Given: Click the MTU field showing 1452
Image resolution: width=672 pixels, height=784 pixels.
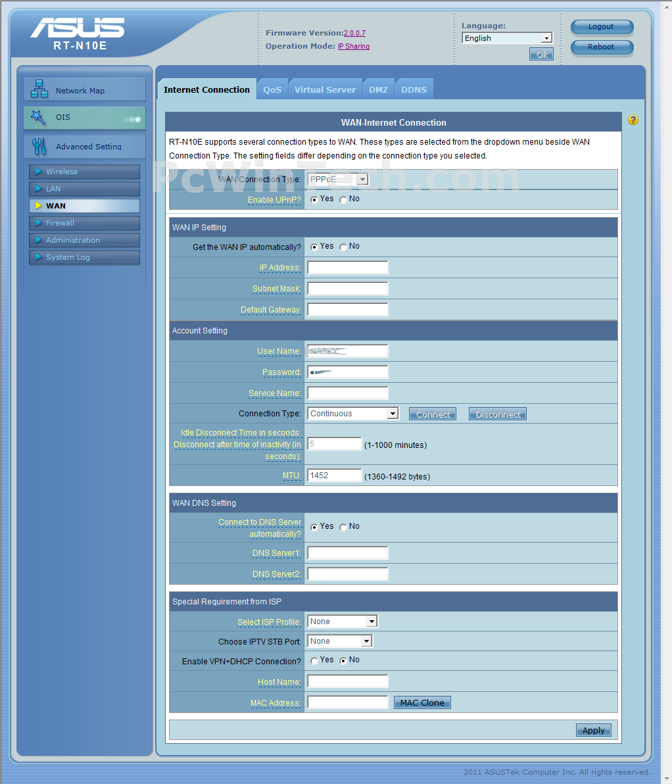Looking at the screenshot, I should (x=335, y=476).
